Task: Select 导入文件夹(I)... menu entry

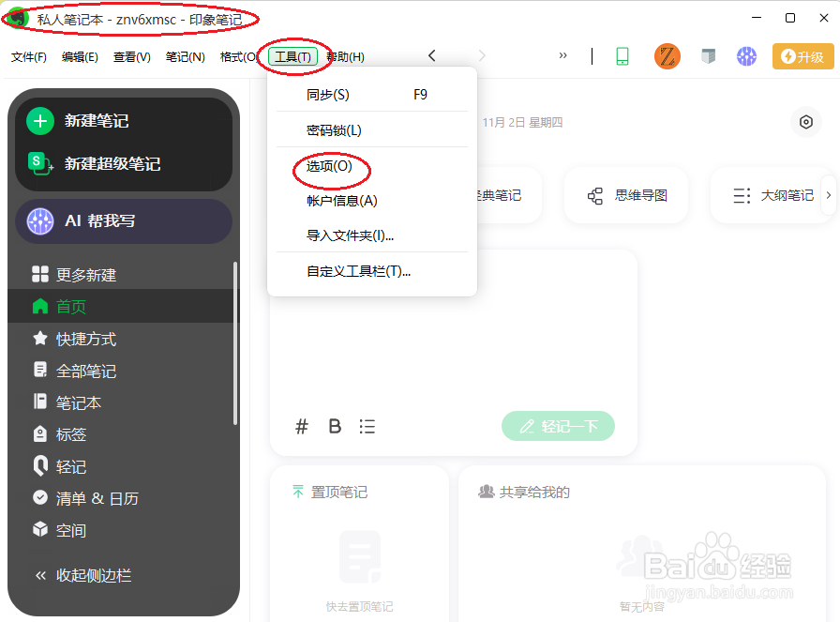Action: tap(372, 235)
